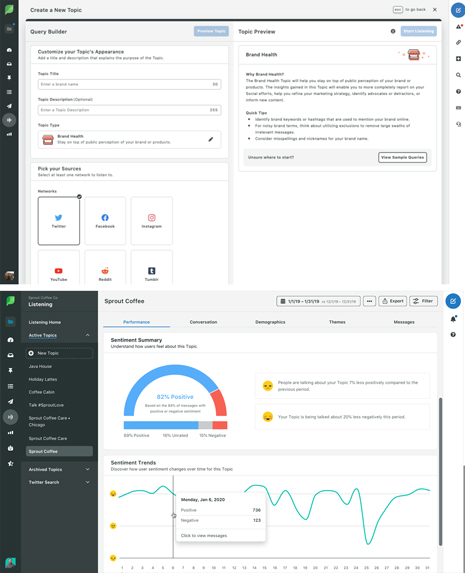Click the pin icon in top sidebar
Viewport: 465px width, 573px height.
(9, 78)
